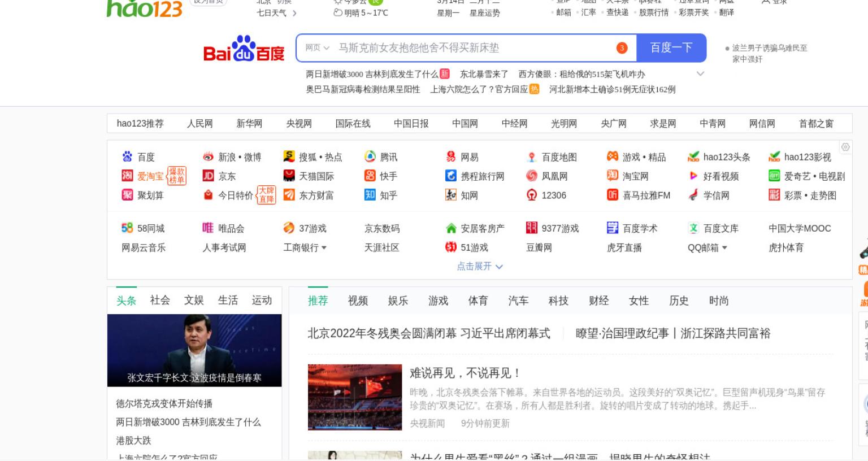Click hot search 东北暴雪来了
The height and width of the screenshot is (461, 868).
tap(484, 74)
